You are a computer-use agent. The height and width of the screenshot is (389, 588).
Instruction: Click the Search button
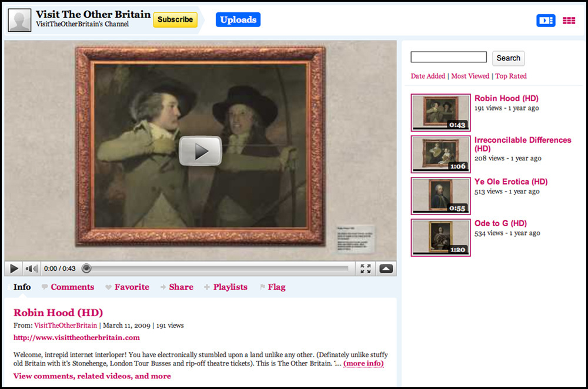click(508, 58)
